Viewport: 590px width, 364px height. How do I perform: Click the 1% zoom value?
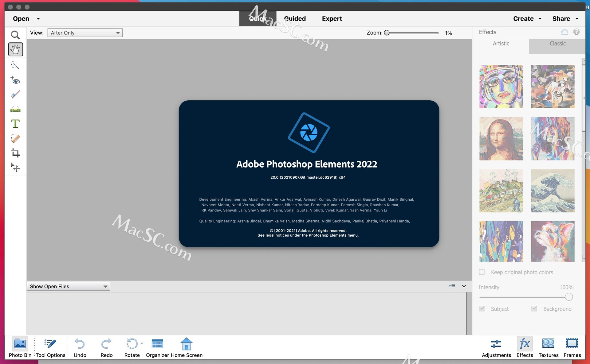point(448,33)
